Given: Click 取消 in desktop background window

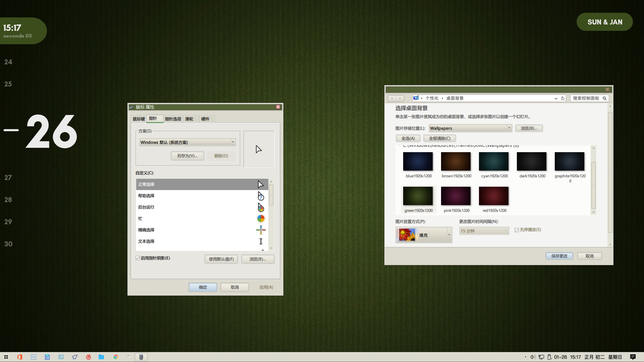Looking at the screenshot, I should [x=590, y=256].
